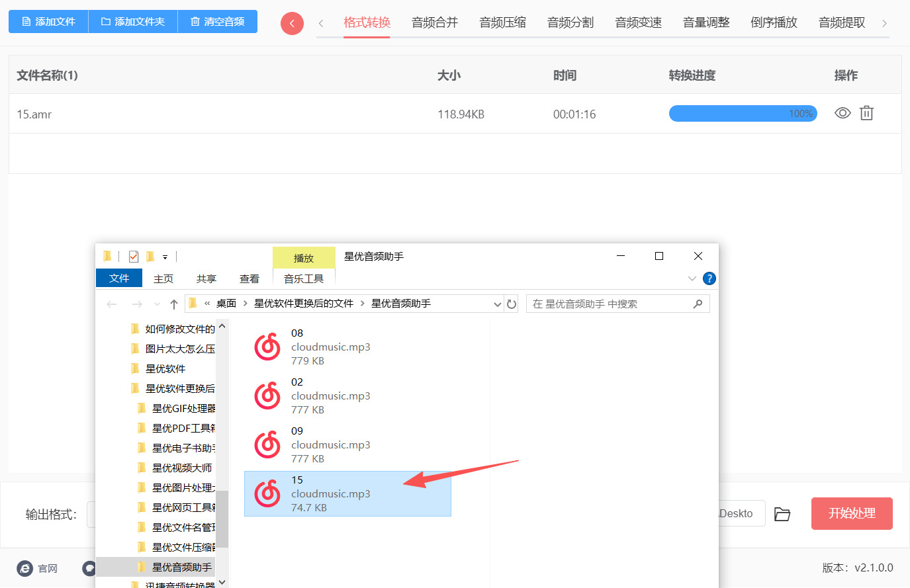This screenshot has height=588, width=910.
Task: Start conversion with the 开始处理 button
Action: pyautogui.click(x=852, y=513)
